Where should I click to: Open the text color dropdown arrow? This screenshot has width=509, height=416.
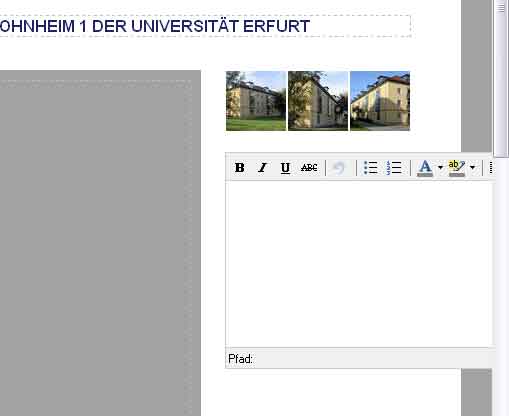(x=440, y=168)
